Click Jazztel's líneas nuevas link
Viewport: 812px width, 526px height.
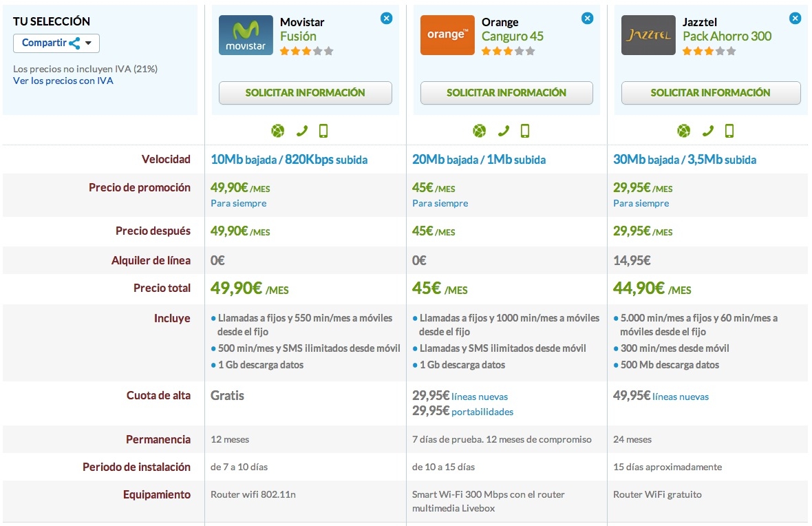681,397
